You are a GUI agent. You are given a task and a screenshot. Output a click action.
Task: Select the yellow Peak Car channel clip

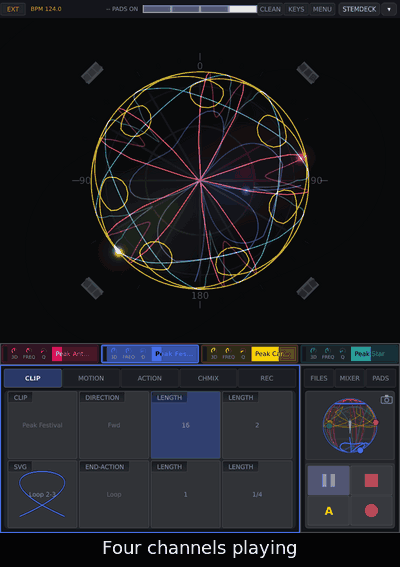click(x=274, y=354)
